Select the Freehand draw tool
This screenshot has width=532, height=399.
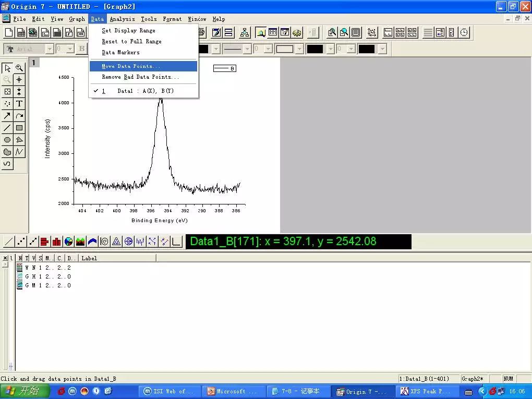click(x=7, y=164)
